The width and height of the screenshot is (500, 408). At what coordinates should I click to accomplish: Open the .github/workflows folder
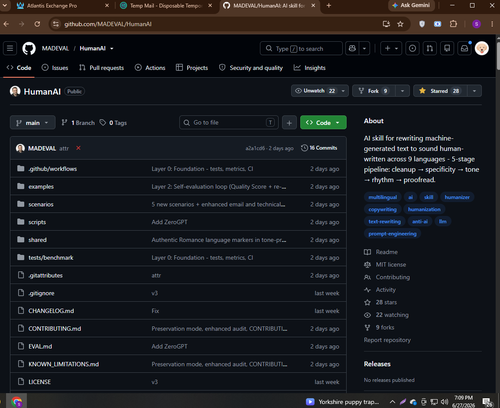pyautogui.click(x=53, y=169)
